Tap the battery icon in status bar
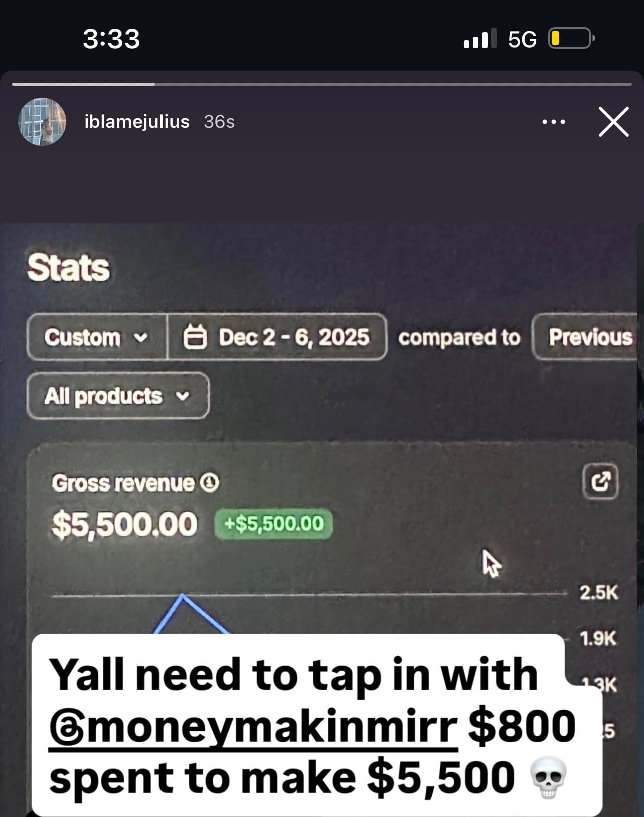The image size is (644, 817). click(x=571, y=38)
